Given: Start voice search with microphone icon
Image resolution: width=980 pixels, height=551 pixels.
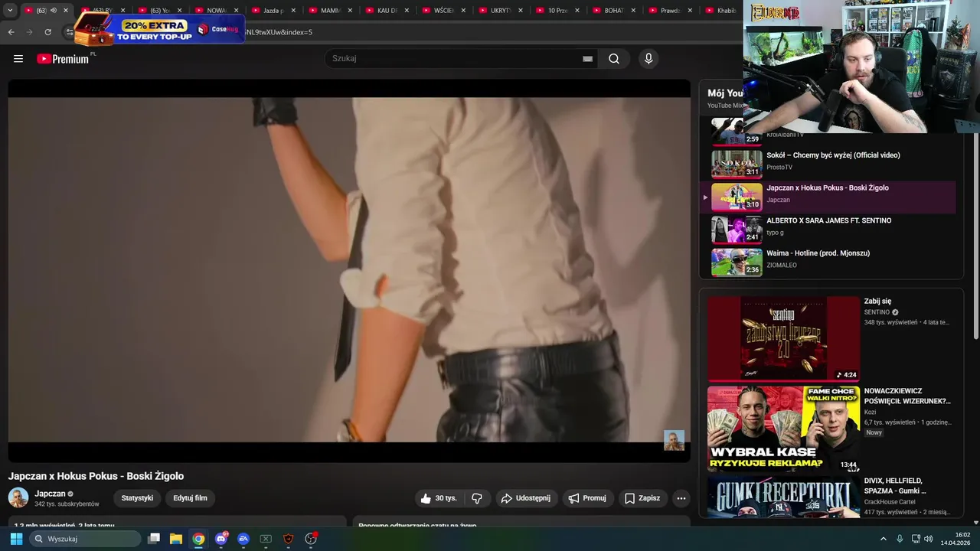Looking at the screenshot, I should point(648,59).
